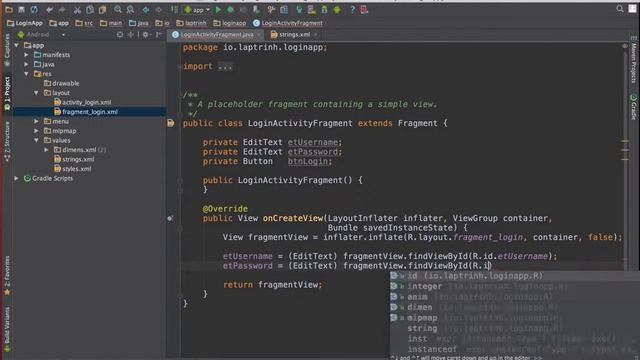The height and width of the screenshot is (360, 640).
Task: Click the laptrinh breadcrumb
Action: (191, 23)
